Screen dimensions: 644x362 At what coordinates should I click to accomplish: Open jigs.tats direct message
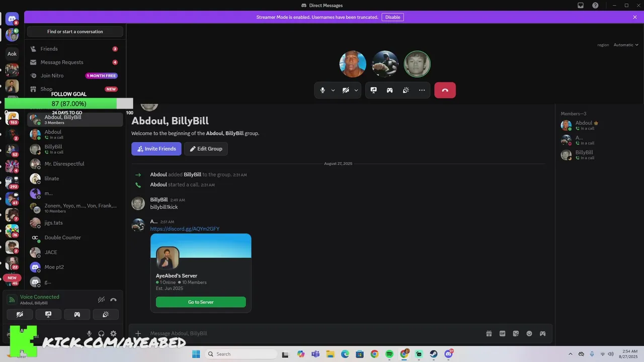click(x=75, y=223)
